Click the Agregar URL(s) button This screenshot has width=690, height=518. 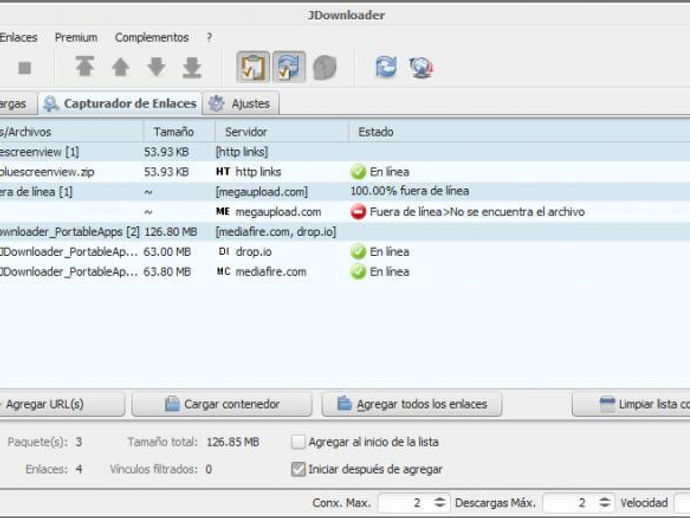(x=62, y=404)
